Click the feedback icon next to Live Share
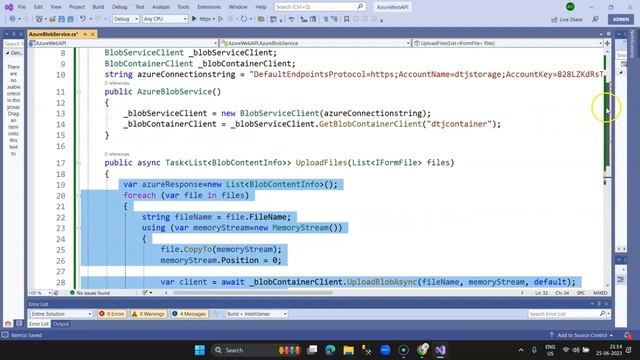Screen dimensions: 640x360 (x=596, y=19)
